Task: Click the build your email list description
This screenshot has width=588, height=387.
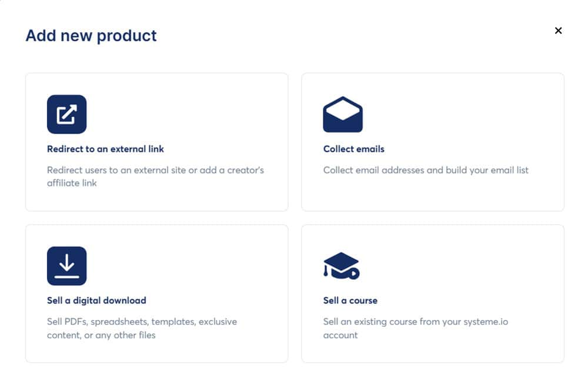Action: [x=426, y=170]
